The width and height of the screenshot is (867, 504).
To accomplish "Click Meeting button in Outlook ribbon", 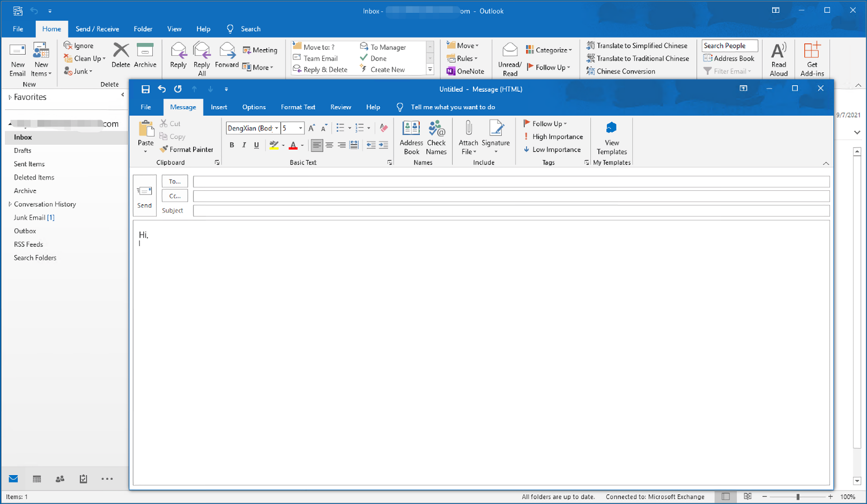I will [260, 50].
